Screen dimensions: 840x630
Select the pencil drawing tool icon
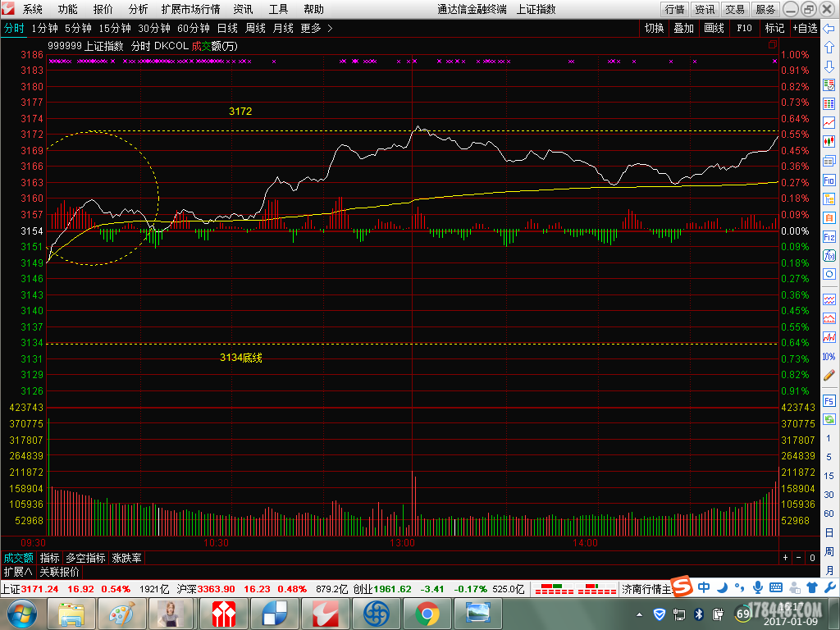(829, 375)
